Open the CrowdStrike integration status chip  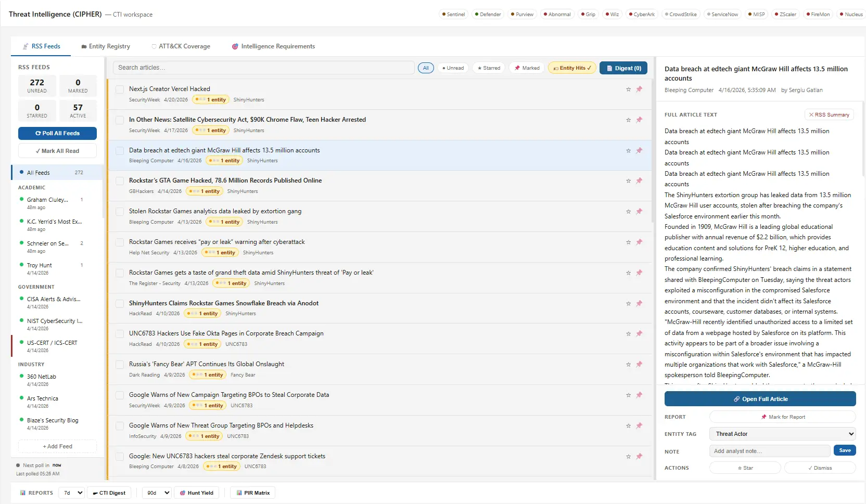coord(681,15)
